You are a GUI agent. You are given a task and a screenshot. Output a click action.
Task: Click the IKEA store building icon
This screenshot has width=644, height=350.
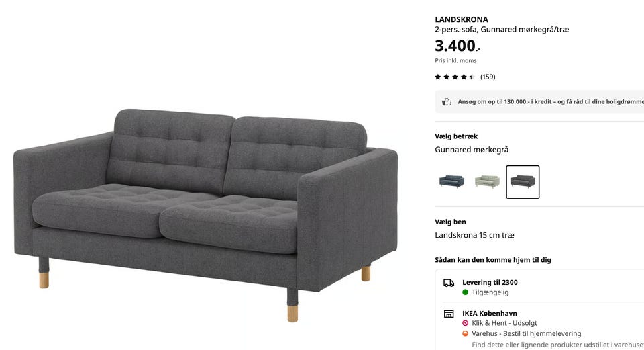point(449,314)
